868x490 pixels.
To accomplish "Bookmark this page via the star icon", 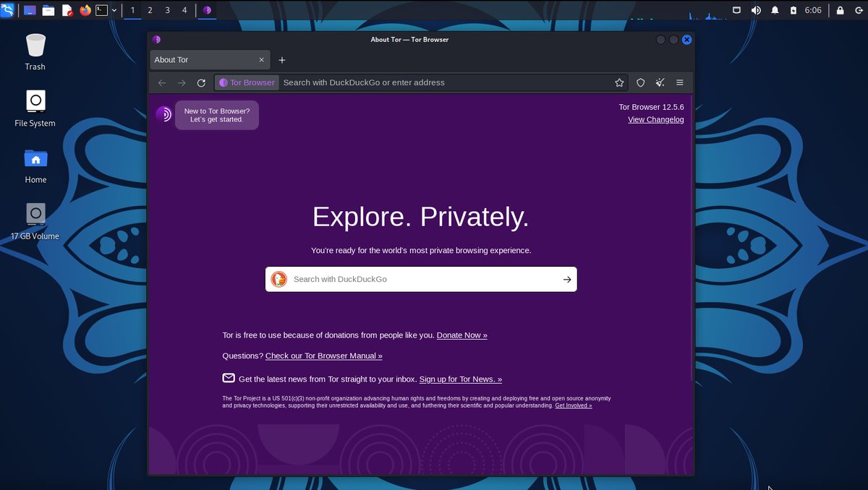I will pos(619,82).
